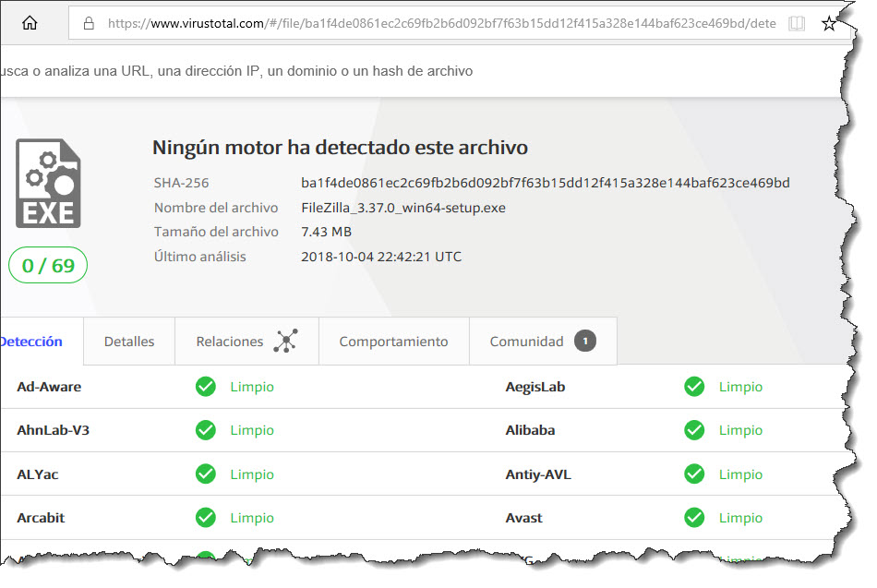The width and height of the screenshot is (877, 588).
Task: Click the EXE file type icon
Action: [48, 184]
